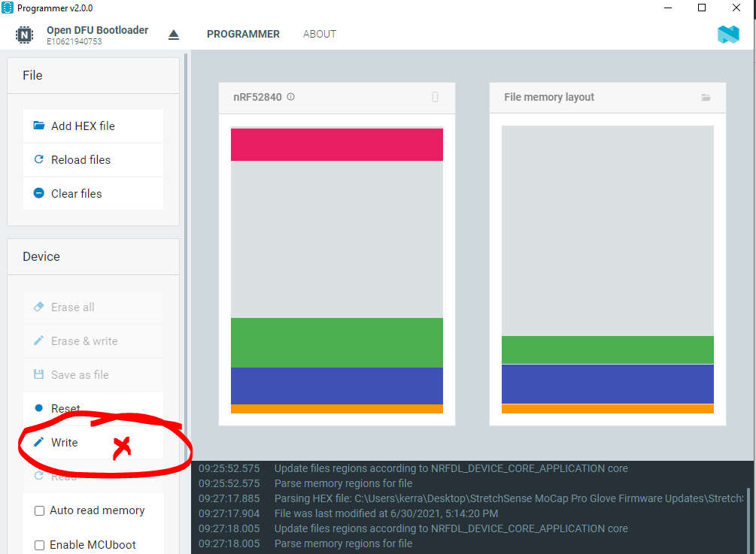Click the 'File' panel heading

[32, 76]
